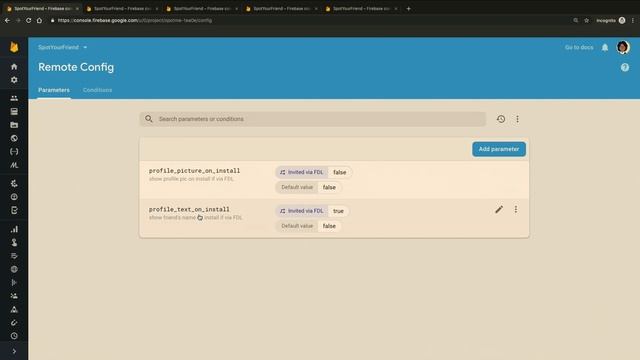Bookmark this page with star icon

tap(587, 20)
